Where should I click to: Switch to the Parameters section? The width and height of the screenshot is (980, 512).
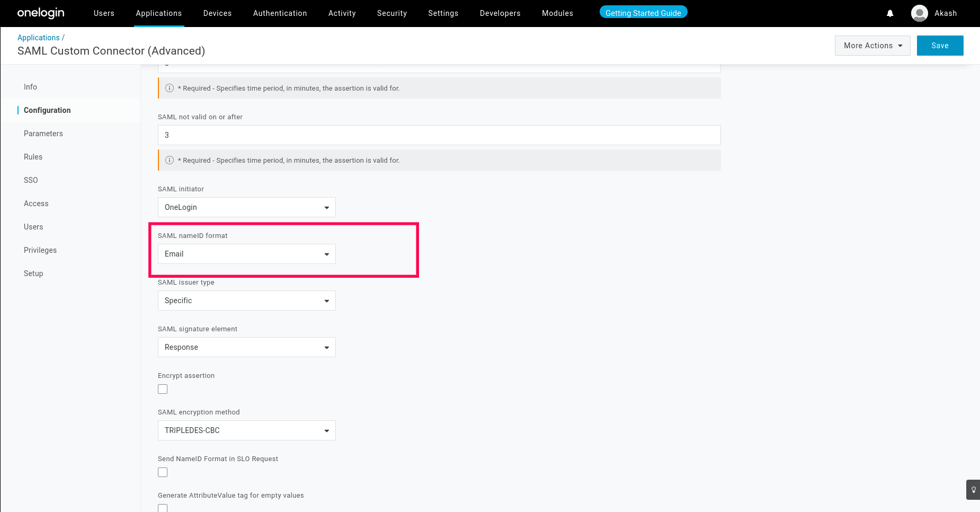pos(43,134)
